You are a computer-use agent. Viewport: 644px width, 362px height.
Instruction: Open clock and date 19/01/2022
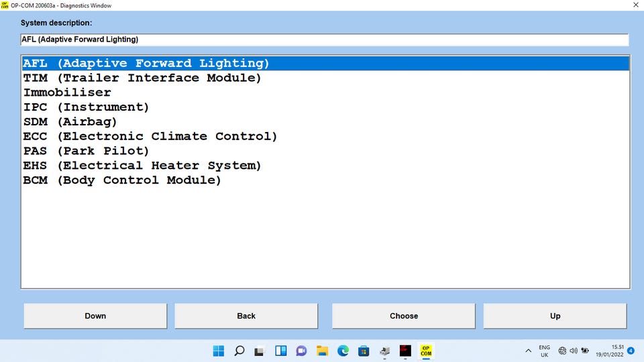(610, 351)
